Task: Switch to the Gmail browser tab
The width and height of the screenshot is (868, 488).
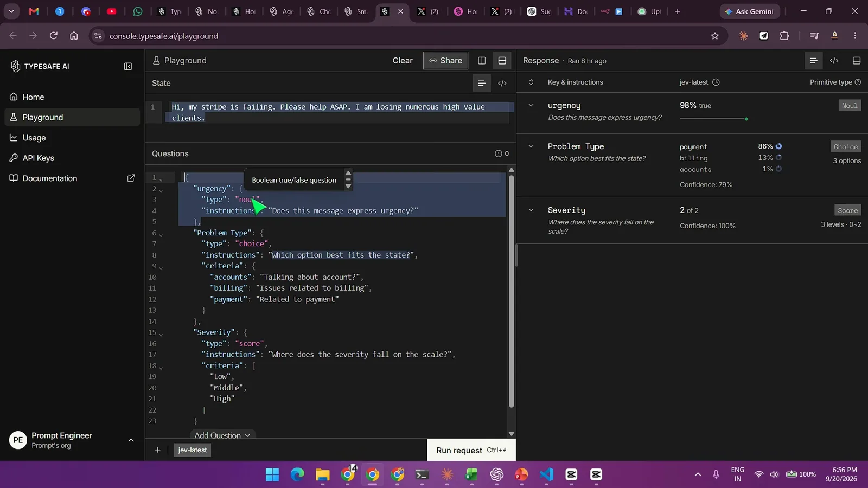Action: [34, 11]
